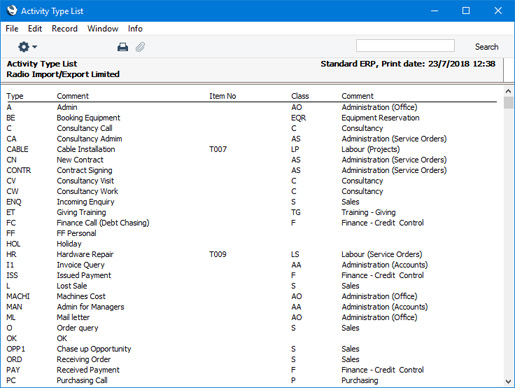This screenshot has height=388, width=515.
Task: Click 'Receiving Order' entry
Action: [84, 360]
